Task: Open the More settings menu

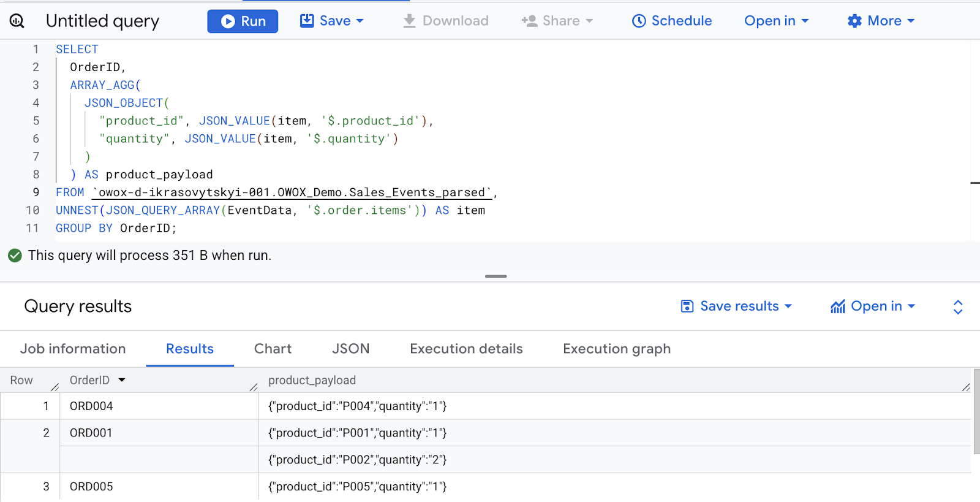Action: tap(881, 21)
